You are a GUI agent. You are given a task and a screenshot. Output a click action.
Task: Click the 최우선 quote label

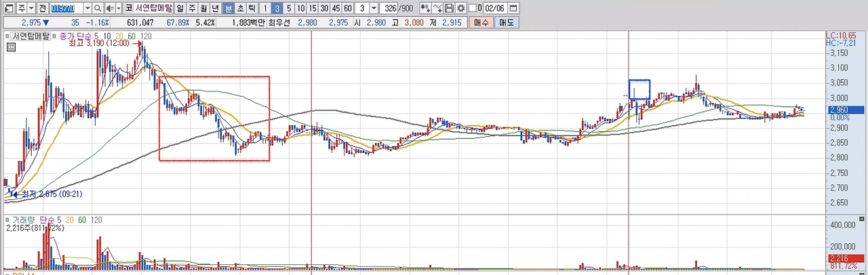[x=280, y=22]
